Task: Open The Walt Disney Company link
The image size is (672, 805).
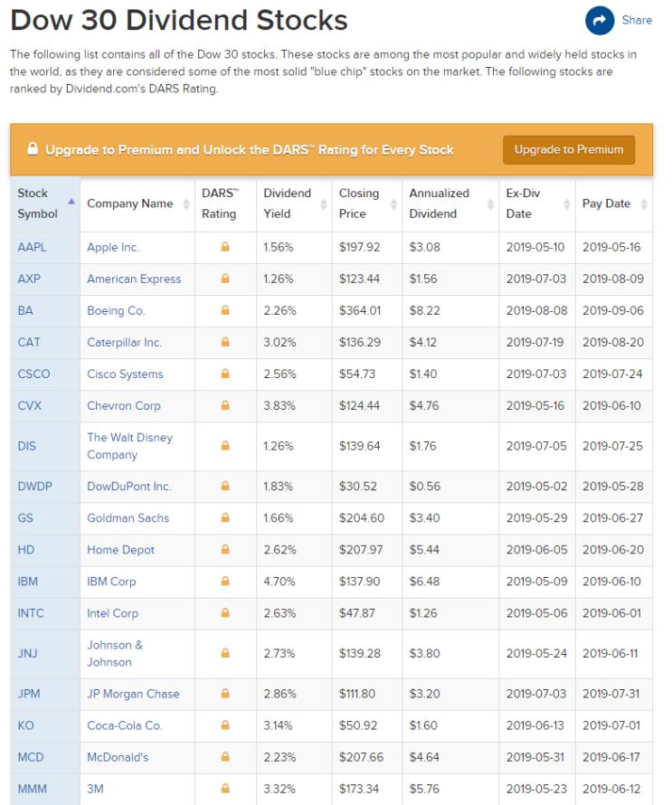Action: point(130,446)
